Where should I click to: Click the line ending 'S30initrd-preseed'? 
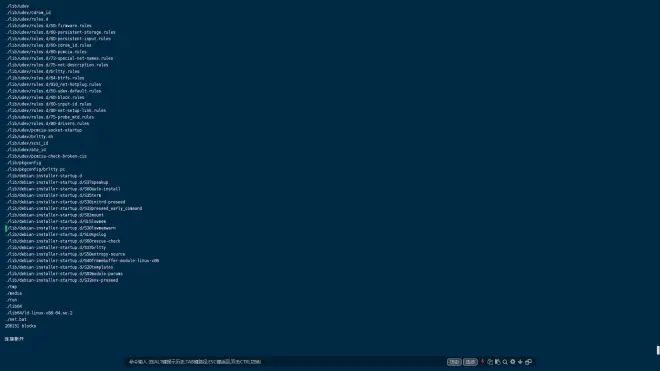pos(65,202)
